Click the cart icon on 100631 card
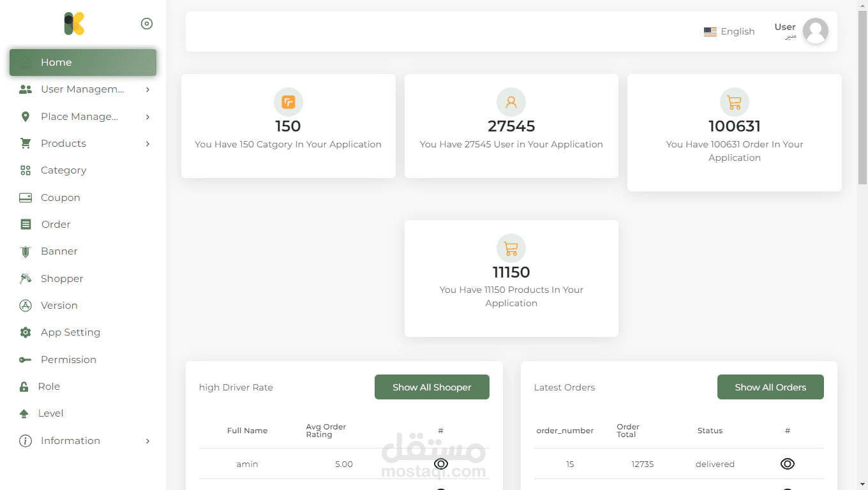 click(735, 102)
